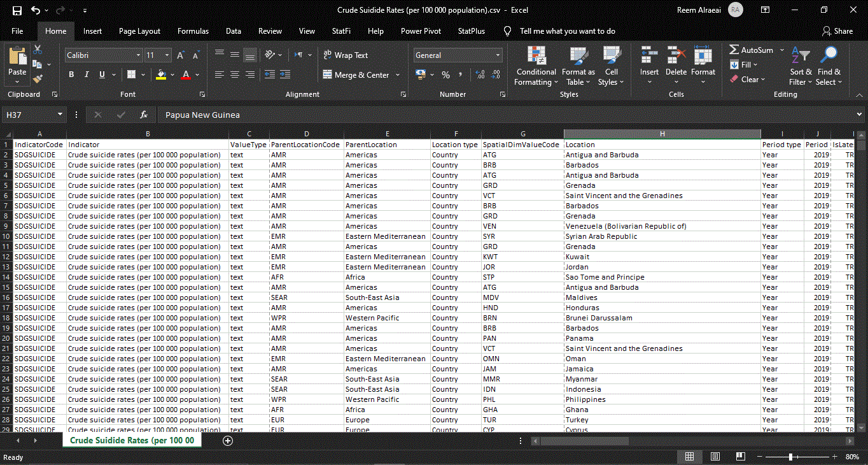Add a new sheet with plus icon
Viewport: 868px width, 465px height.
point(228,440)
